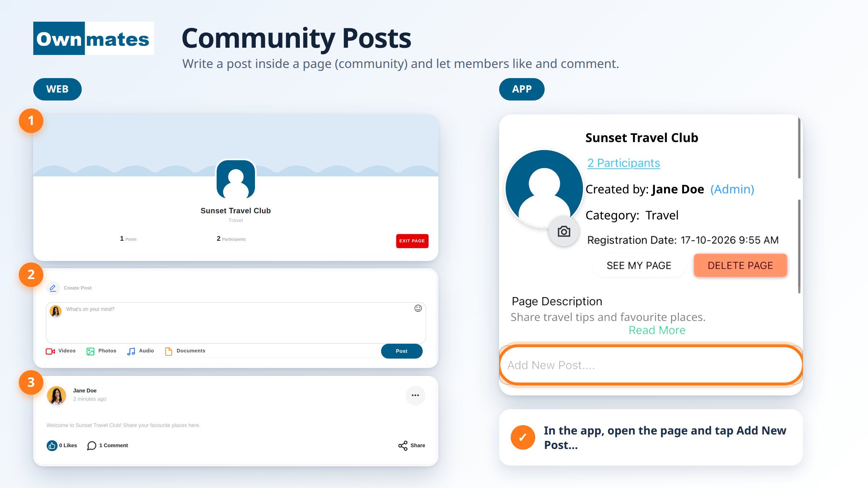868x488 pixels.
Task: Click the camera icon on app profile picture
Action: tap(564, 231)
